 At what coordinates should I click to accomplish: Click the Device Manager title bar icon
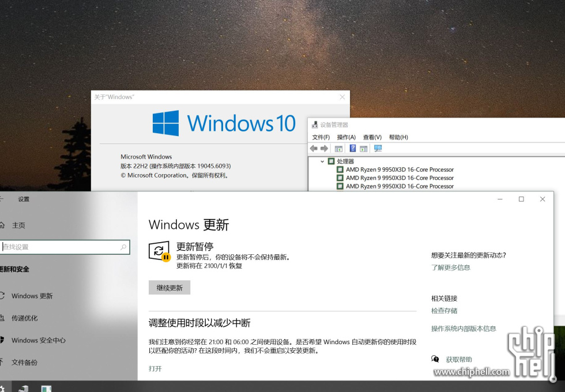(x=315, y=125)
